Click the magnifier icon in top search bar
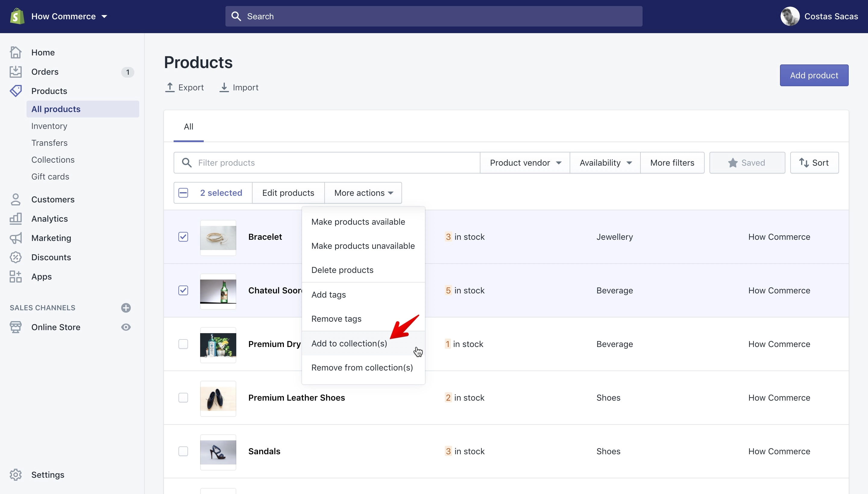This screenshot has height=494, width=868. tap(236, 16)
